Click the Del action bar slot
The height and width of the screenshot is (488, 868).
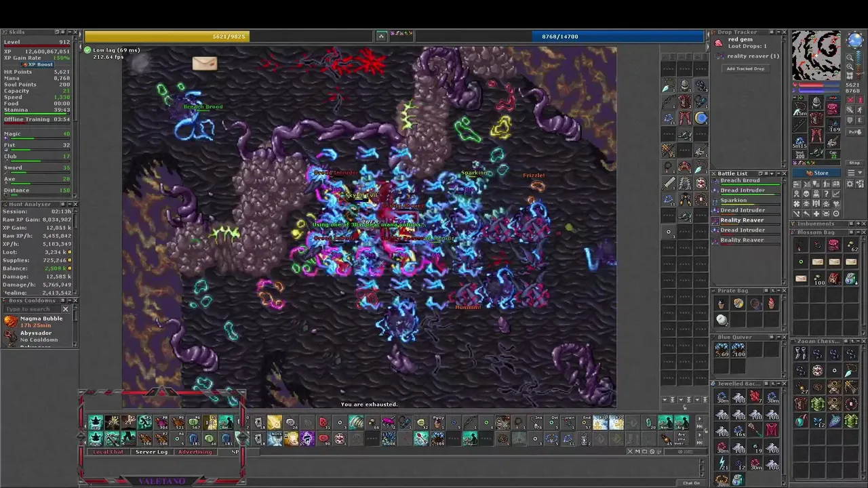pyautogui.click(x=553, y=422)
